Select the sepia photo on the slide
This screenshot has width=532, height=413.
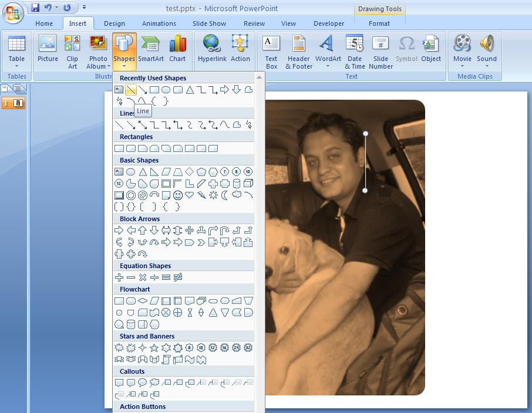[345, 248]
